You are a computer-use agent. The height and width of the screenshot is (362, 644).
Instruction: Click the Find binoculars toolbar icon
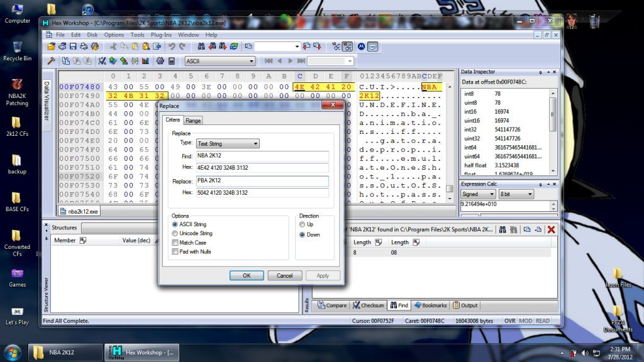(x=201, y=47)
